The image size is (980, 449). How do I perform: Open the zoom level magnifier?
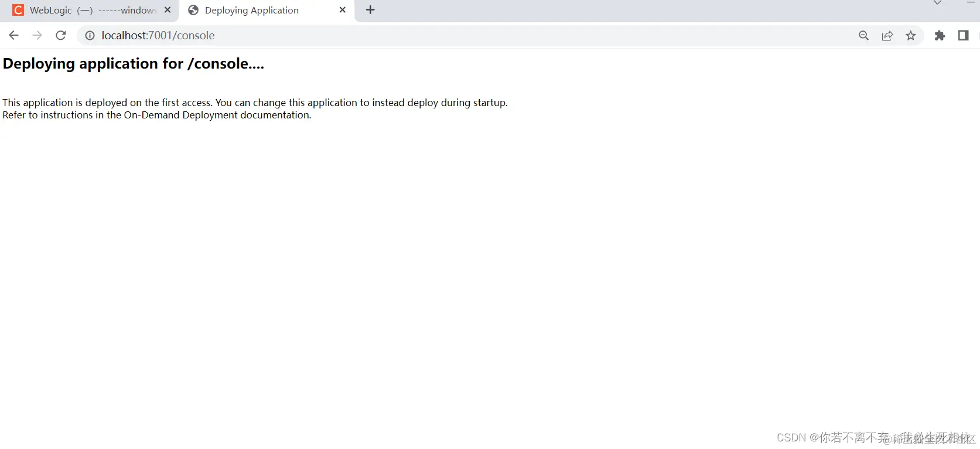click(x=863, y=36)
